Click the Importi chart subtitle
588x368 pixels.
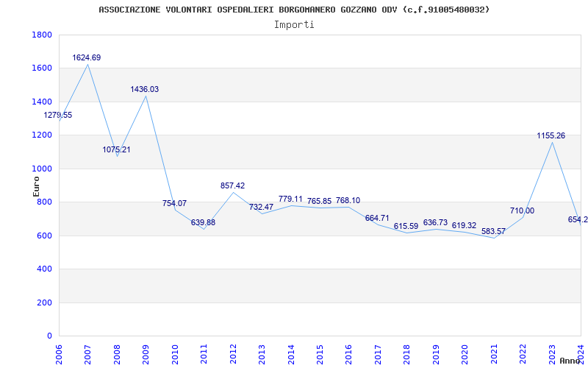click(x=294, y=24)
